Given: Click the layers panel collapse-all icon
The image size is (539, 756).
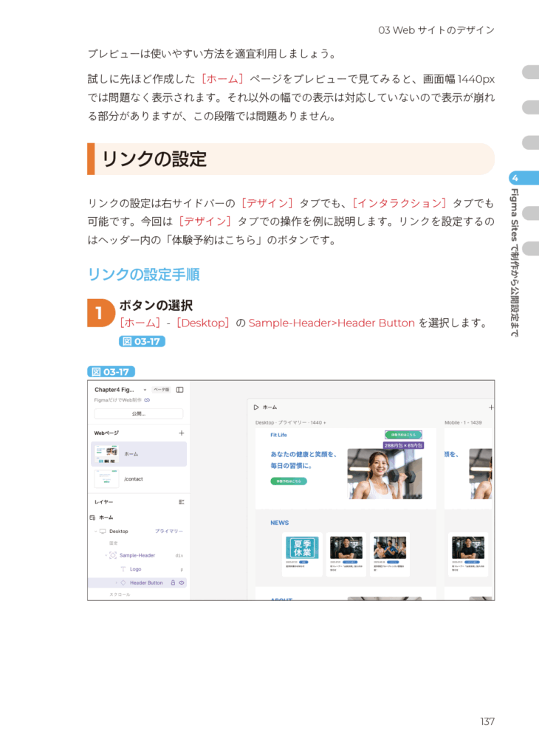Looking at the screenshot, I should click(181, 502).
